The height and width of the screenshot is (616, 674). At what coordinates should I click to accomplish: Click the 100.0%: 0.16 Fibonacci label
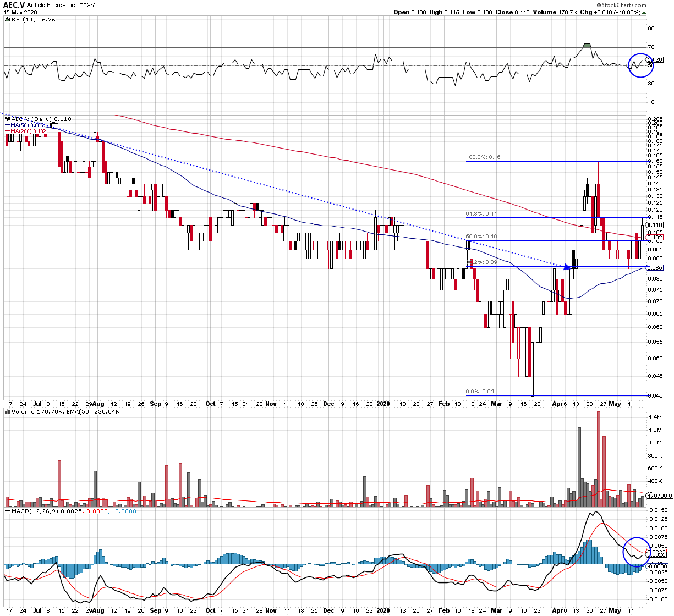tap(483, 157)
